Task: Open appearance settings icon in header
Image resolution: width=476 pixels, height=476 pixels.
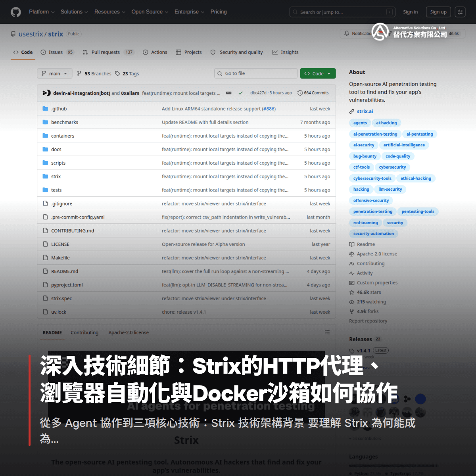Action: 460,12
